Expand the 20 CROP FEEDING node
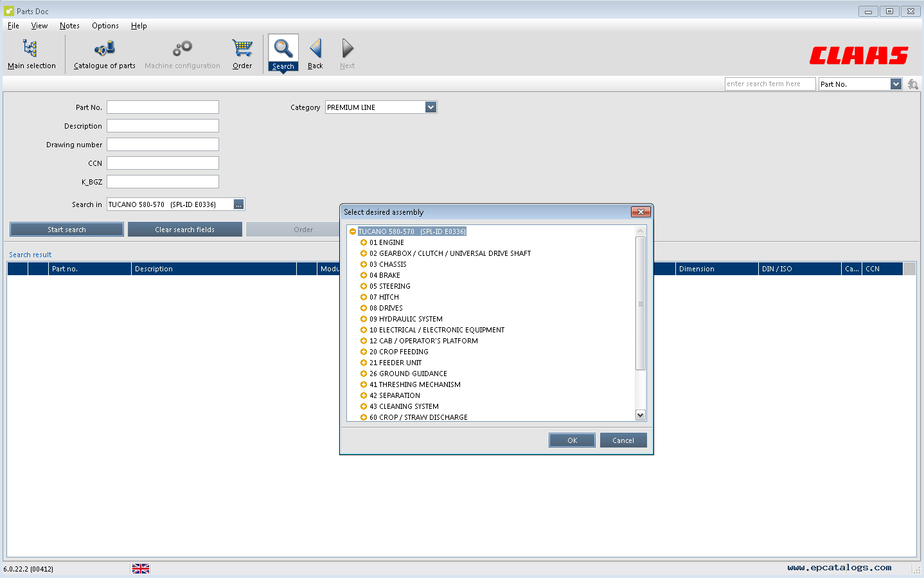Viewport: 924px width, 578px height. pyautogui.click(x=364, y=352)
